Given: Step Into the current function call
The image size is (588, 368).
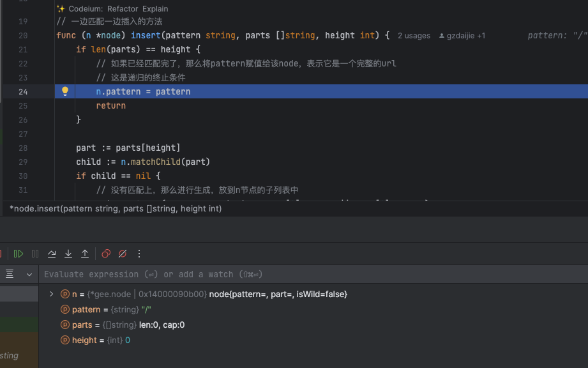Looking at the screenshot, I should tap(68, 254).
